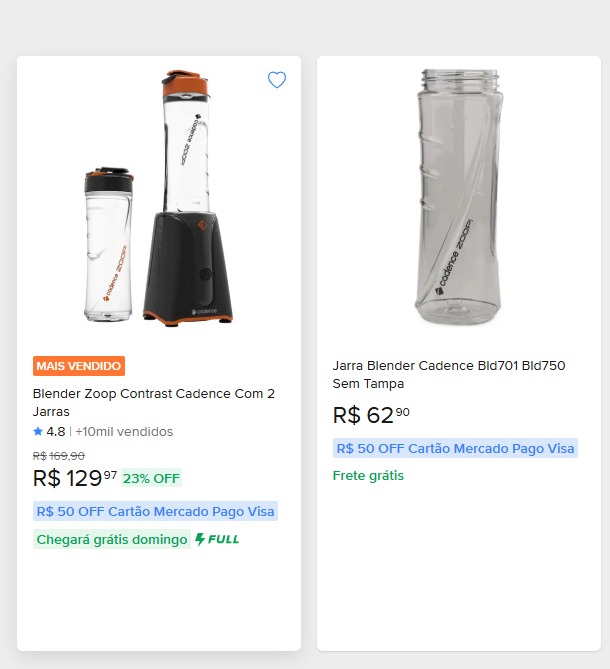Click the 23% OFF discount label
Image resolution: width=610 pixels, height=669 pixels.
[x=151, y=478]
